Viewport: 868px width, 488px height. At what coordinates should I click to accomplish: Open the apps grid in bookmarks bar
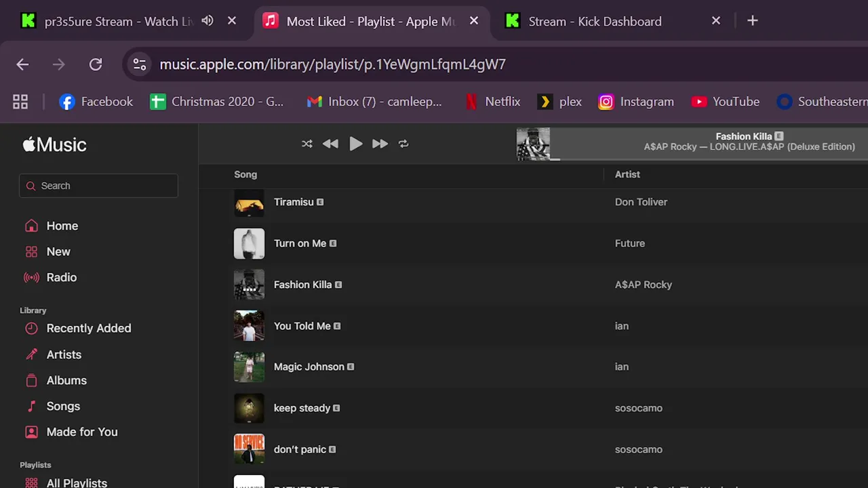coord(20,102)
